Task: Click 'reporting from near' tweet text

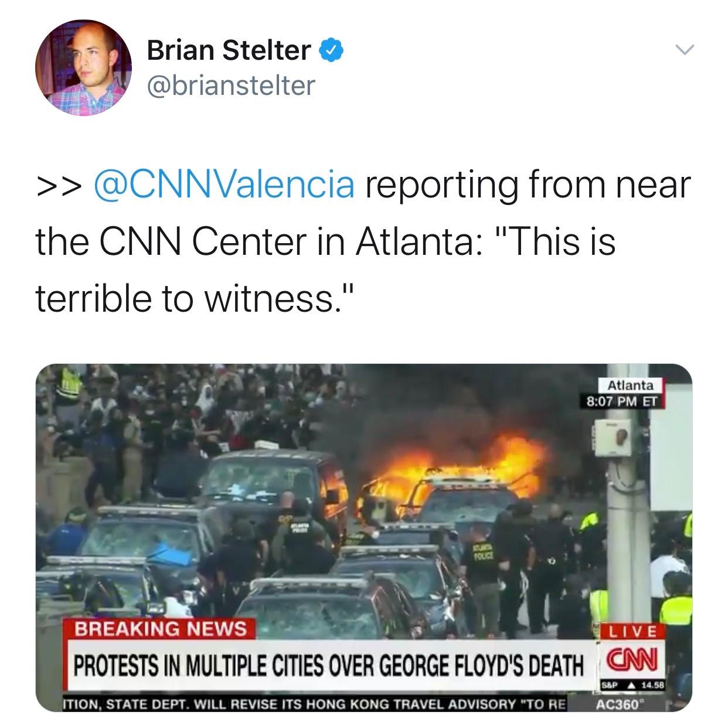Action: [x=529, y=185]
